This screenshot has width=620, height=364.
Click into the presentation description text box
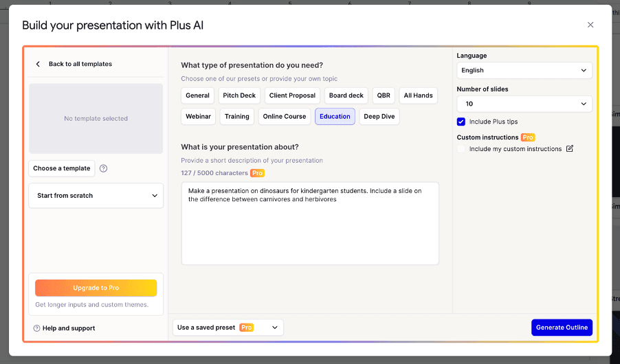coord(310,223)
